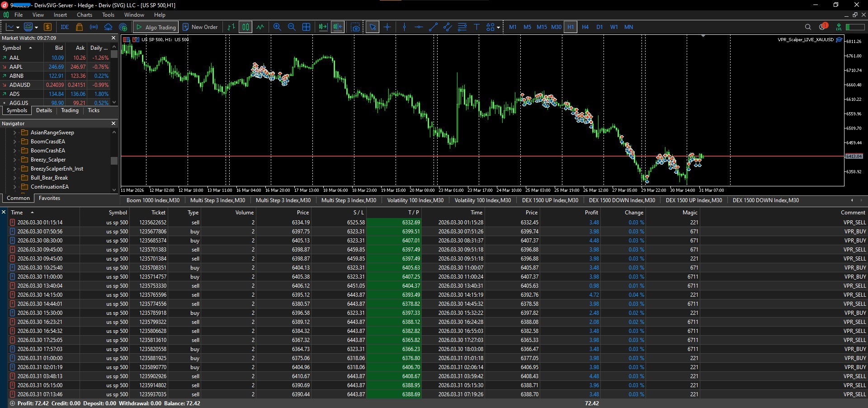The image size is (868, 408).
Task: Select the H4 timeframe button
Action: [x=585, y=27]
